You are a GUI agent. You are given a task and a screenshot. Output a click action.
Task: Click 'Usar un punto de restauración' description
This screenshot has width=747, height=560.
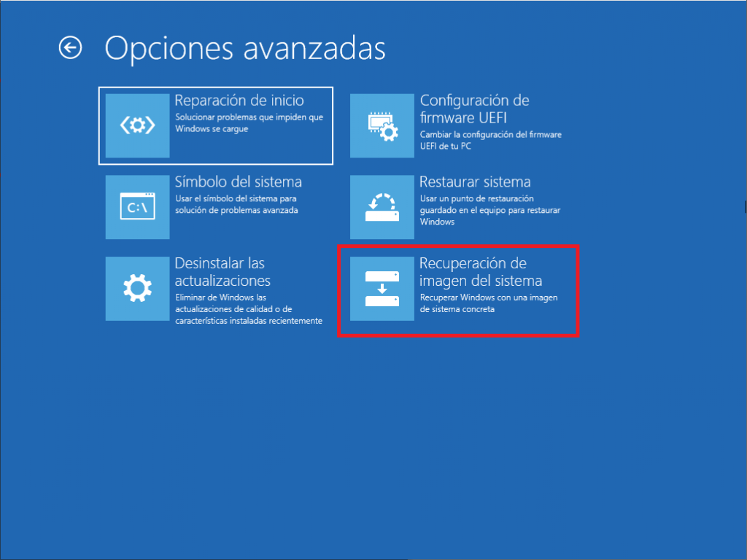pos(477,198)
